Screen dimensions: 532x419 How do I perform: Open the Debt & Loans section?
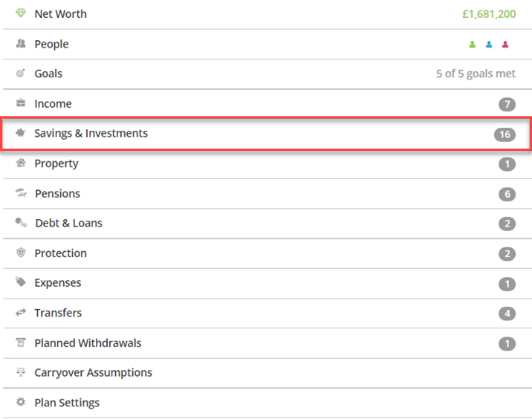(266, 223)
